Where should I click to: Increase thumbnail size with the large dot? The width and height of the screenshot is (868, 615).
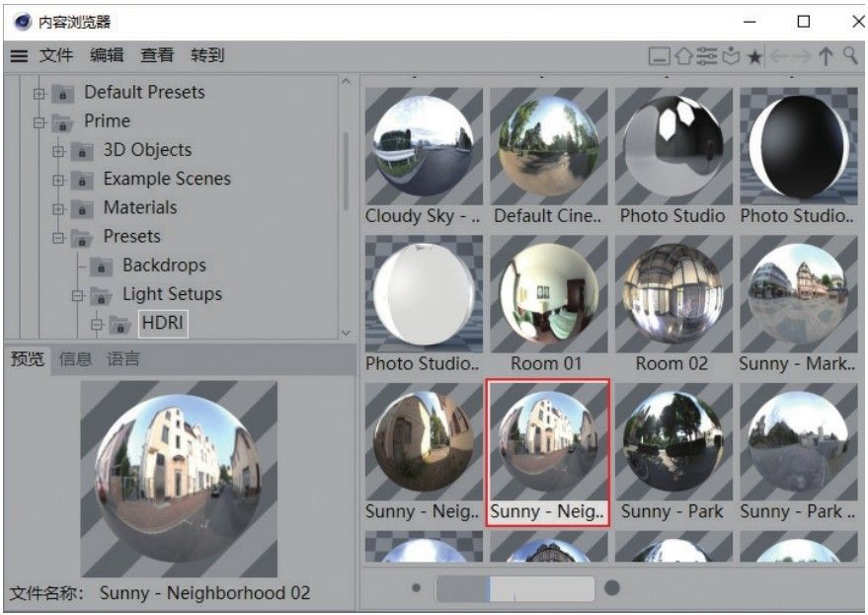[x=611, y=588]
